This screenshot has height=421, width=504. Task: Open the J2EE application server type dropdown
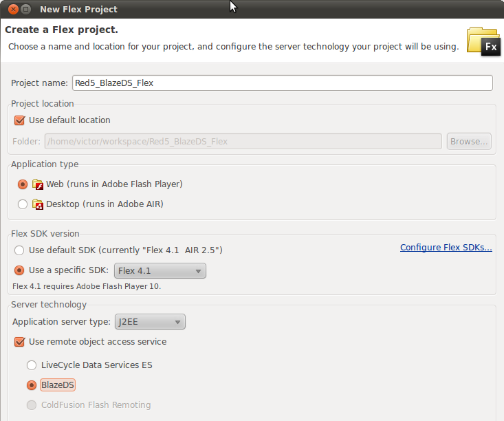pyautogui.click(x=150, y=322)
